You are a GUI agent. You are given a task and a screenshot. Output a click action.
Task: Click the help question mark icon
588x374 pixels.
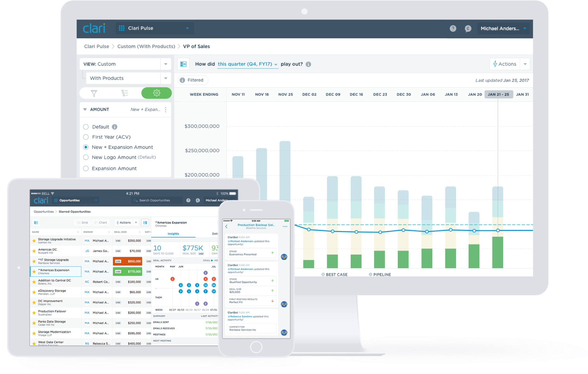click(x=453, y=29)
